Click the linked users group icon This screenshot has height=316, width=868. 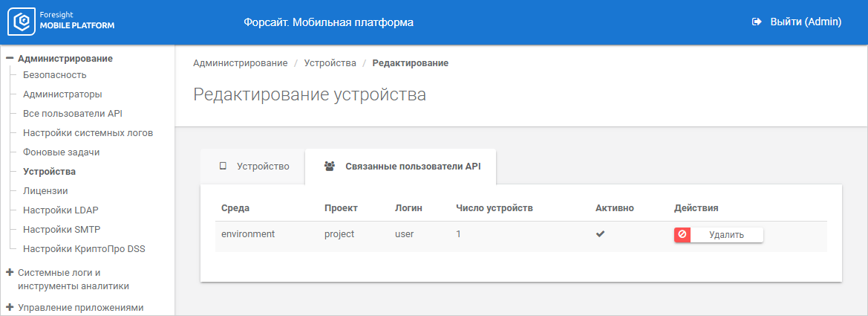coord(330,167)
